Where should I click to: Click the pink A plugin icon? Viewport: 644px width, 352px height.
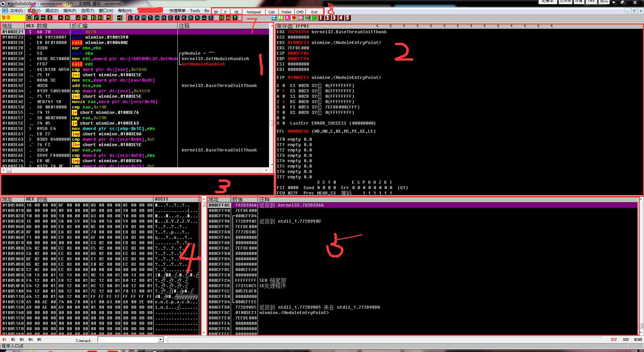(x=287, y=18)
